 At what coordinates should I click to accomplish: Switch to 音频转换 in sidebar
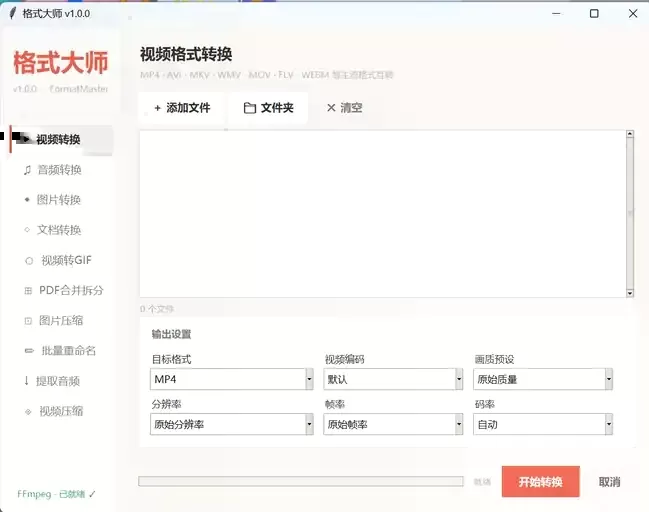(x=59, y=170)
